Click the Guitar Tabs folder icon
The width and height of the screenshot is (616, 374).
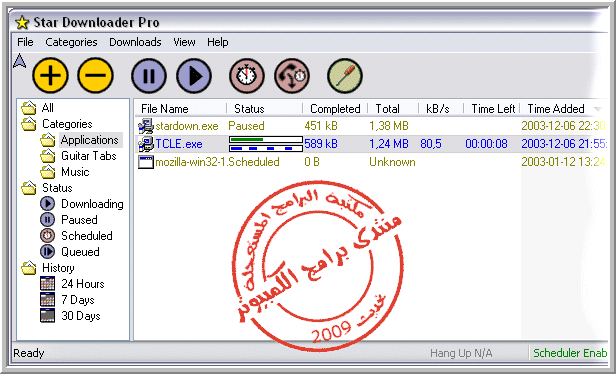click(48, 156)
